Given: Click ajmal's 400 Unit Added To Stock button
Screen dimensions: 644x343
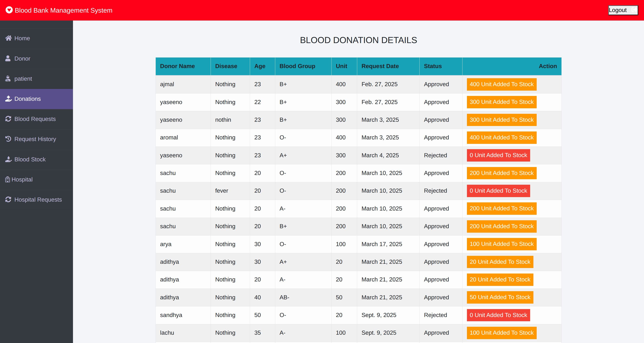Looking at the screenshot, I should 501,84.
